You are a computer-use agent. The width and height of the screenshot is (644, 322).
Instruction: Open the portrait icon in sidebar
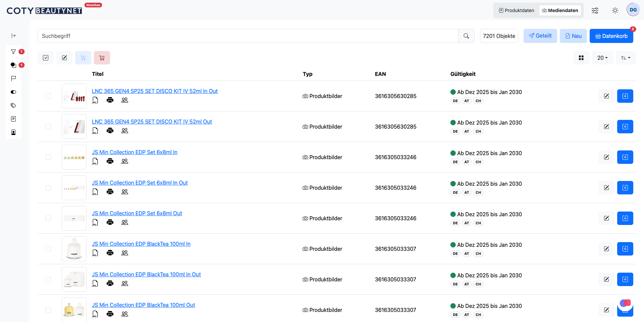(x=13, y=132)
